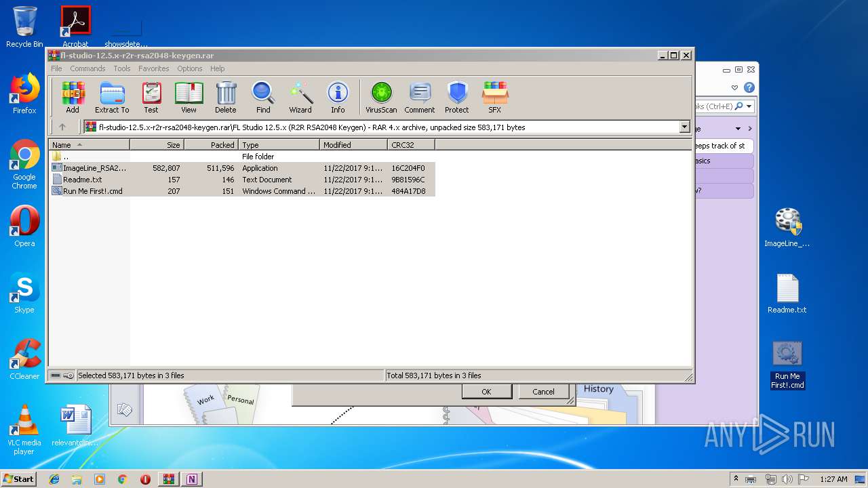The image size is (868, 488).
Task: Select the Run Me First!.cmd desktop icon
Action: (787, 365)
